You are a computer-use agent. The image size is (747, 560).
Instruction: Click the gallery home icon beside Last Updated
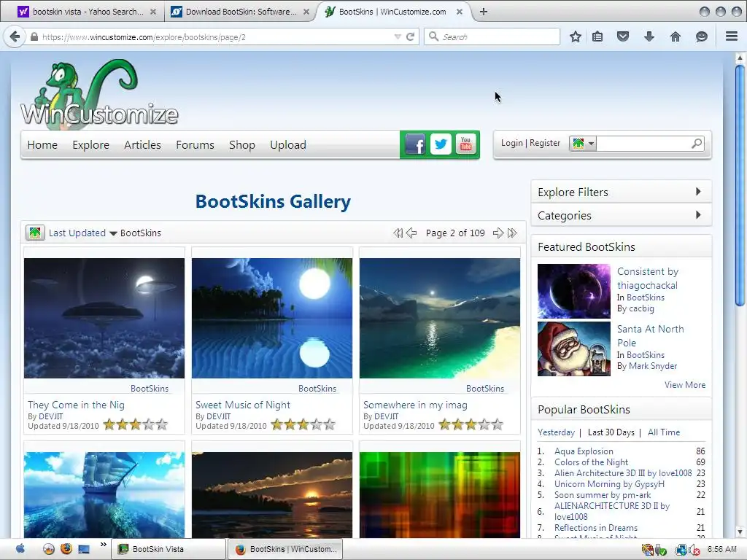click(35, 233)
